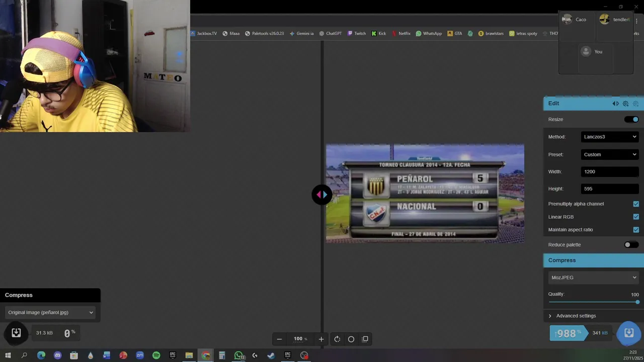Open the GTA bookmark

pos(455,34)
